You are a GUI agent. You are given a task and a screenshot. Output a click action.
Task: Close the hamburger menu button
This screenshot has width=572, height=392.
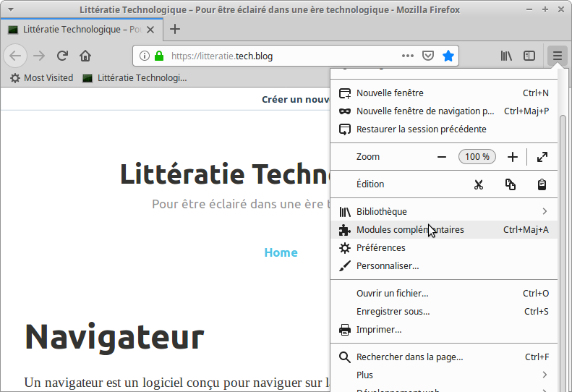(x=557, y=56)
